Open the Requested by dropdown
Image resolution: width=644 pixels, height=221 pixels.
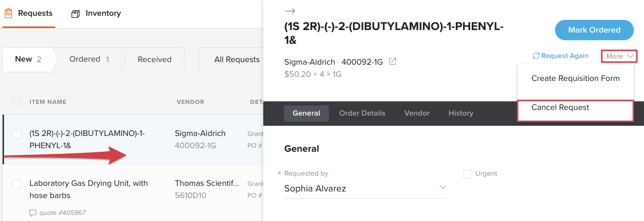365,188
